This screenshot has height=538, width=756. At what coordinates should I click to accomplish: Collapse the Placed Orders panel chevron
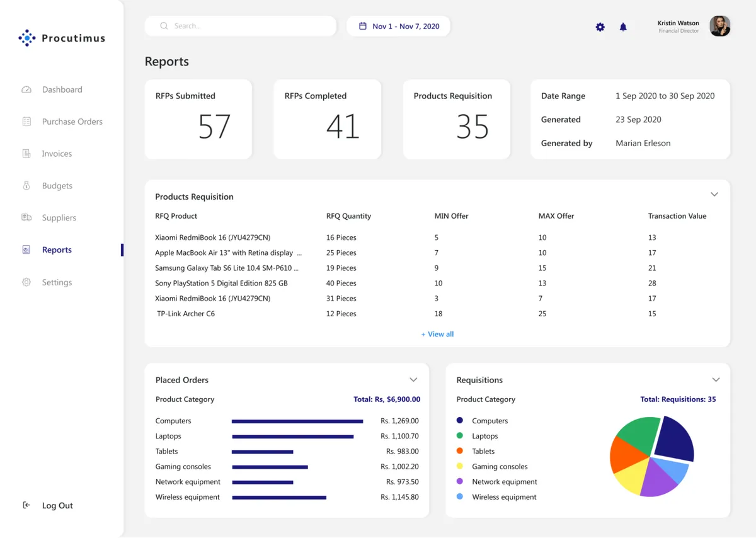click(413, 380)
